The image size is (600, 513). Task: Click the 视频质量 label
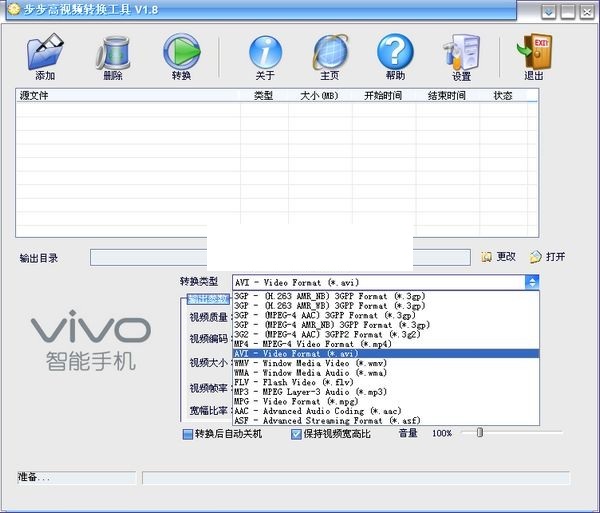tap(209, 317)
